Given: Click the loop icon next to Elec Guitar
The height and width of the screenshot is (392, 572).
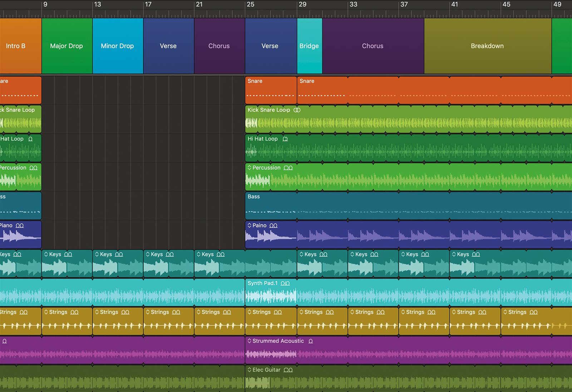Looking at the screenshot, I should (x=288, y=370).
